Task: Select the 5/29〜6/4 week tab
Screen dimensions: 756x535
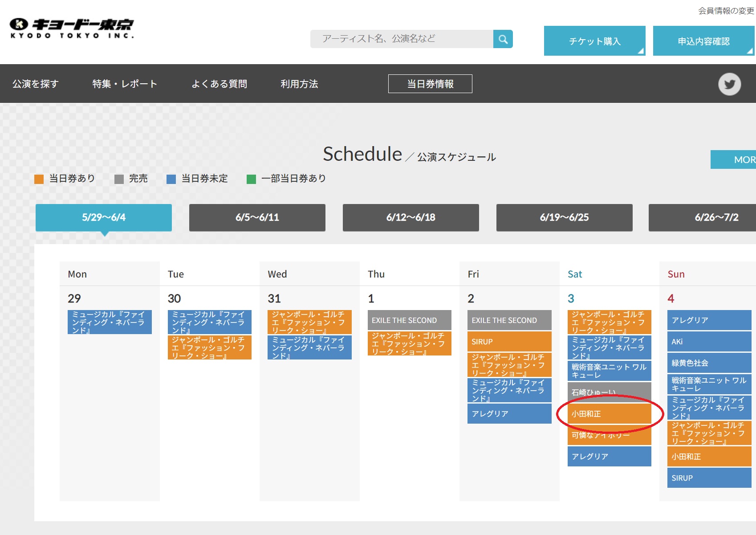Action: tap(104, 217)
